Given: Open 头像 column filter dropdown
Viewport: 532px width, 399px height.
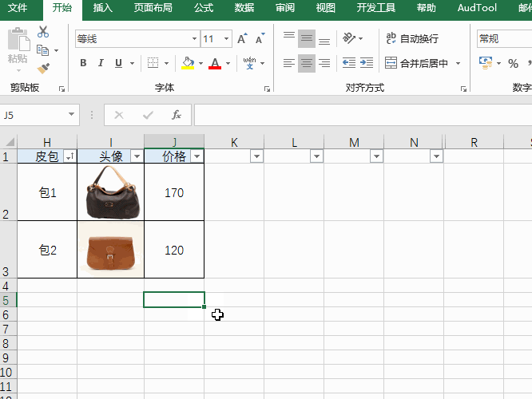Looking at the screenshot, I should (137, 156).
